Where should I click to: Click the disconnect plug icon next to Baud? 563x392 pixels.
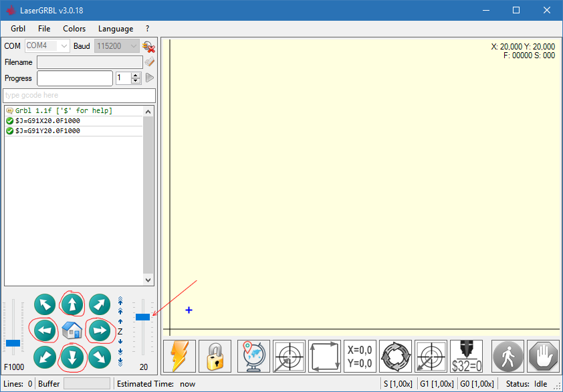coord(148,46)
